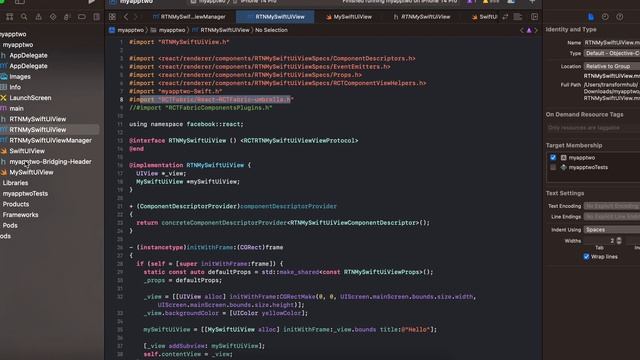Select the Frameworks group
The height and width of the screenshot is (360, 640).
[x=20, y=215]
